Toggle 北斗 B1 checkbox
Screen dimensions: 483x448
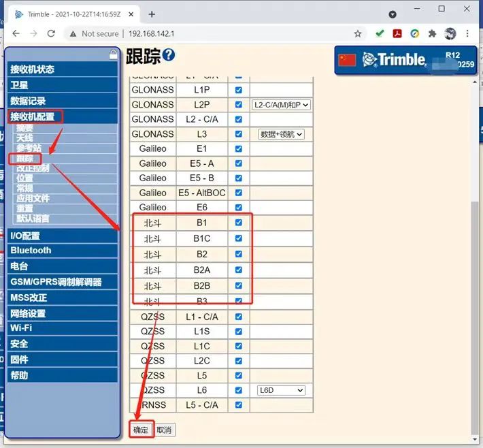(x=238, y=223)
